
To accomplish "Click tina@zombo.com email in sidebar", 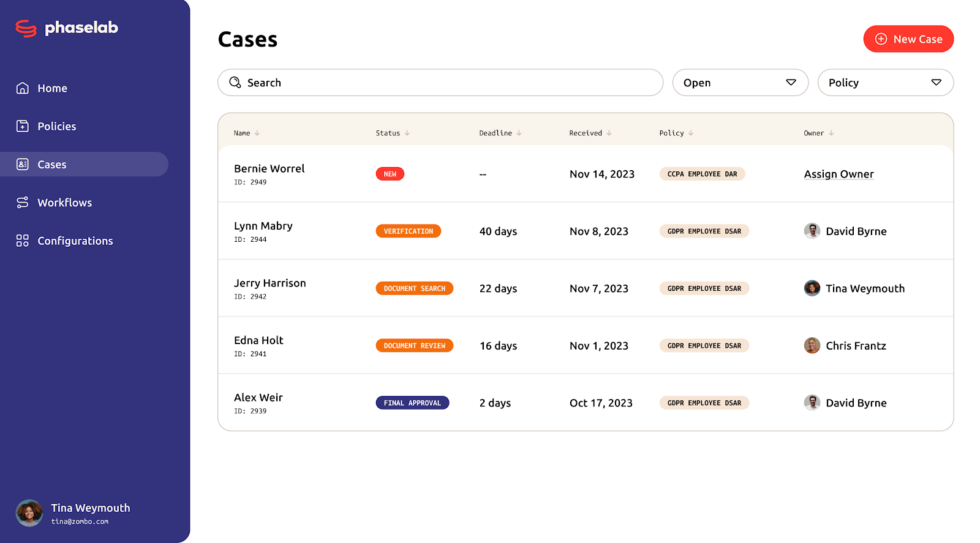I will 80,522.
